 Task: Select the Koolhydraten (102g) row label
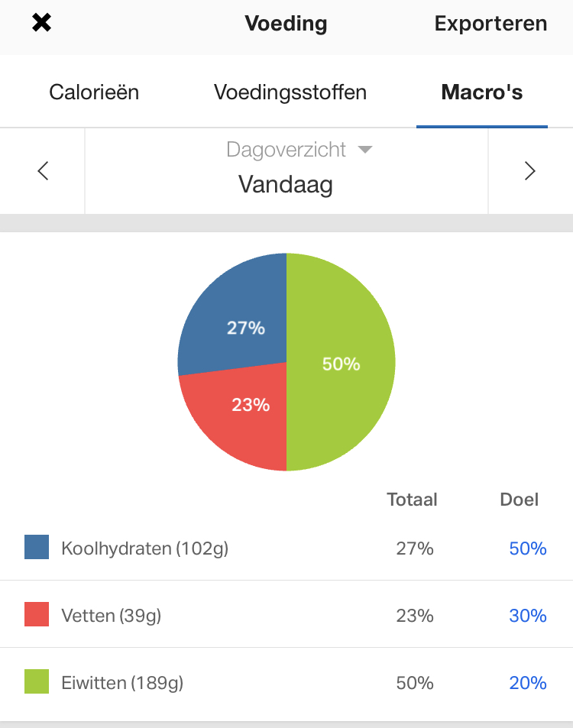pyautogui.click(x=144, y=548)
